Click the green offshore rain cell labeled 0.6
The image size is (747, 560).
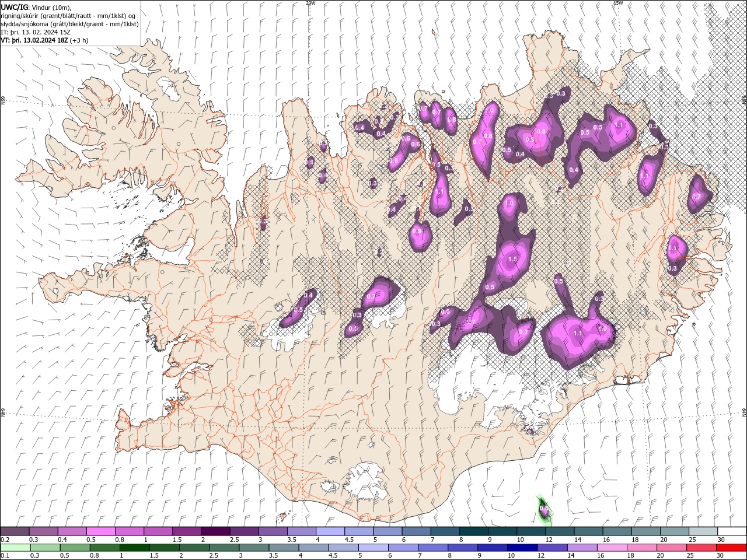point(544,509)
